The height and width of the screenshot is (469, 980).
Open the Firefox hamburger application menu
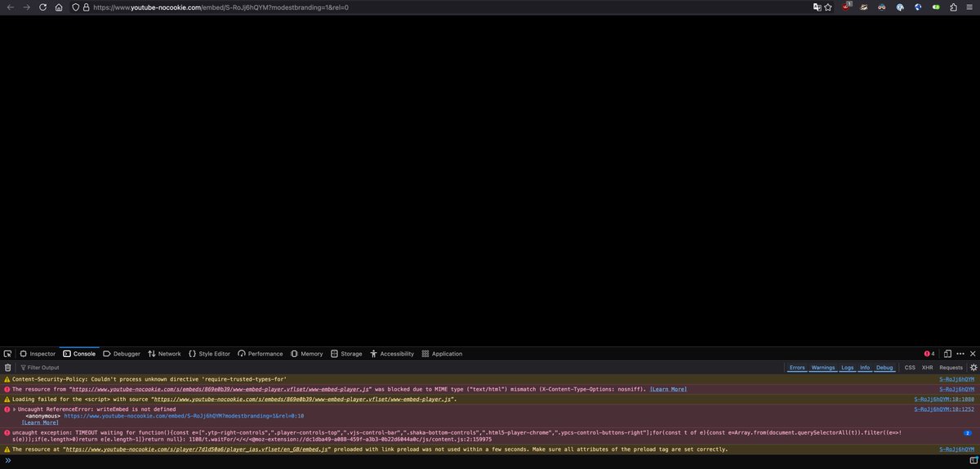[x=969, y=7]
